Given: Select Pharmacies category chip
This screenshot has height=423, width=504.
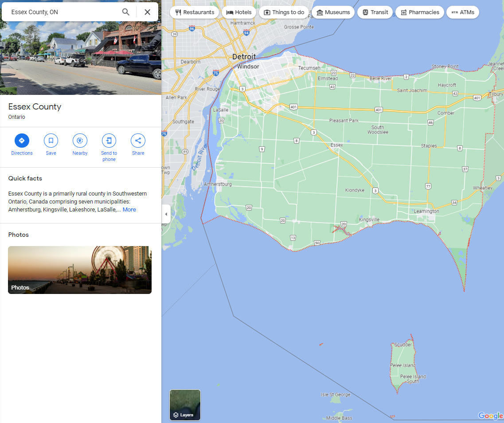Looking at the screenshot, I should click(x=420, y=12).
